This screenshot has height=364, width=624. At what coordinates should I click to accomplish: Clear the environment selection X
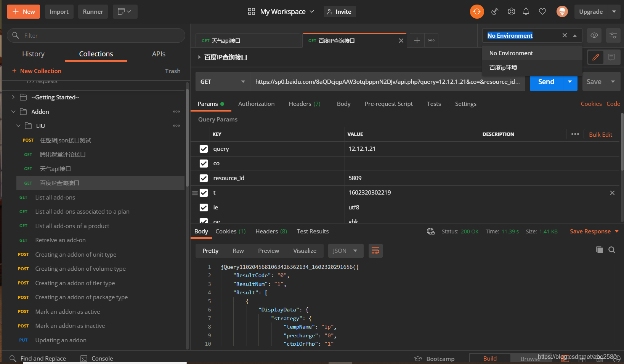[x=565, y=35]
